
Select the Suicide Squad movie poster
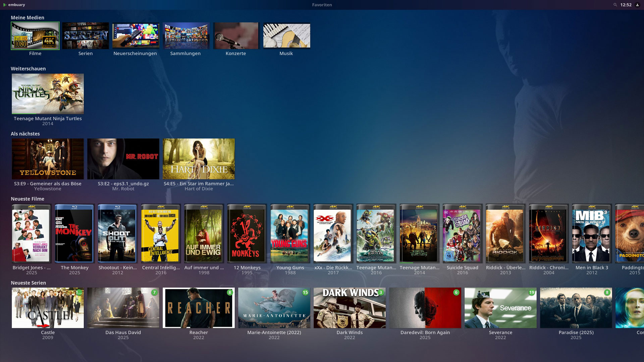tap(463, 234)
